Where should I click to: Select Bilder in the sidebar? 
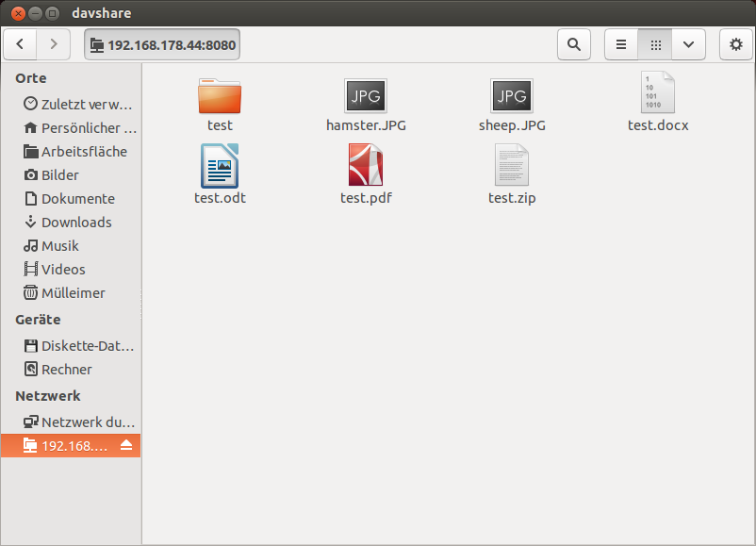[x=59, y=175]
